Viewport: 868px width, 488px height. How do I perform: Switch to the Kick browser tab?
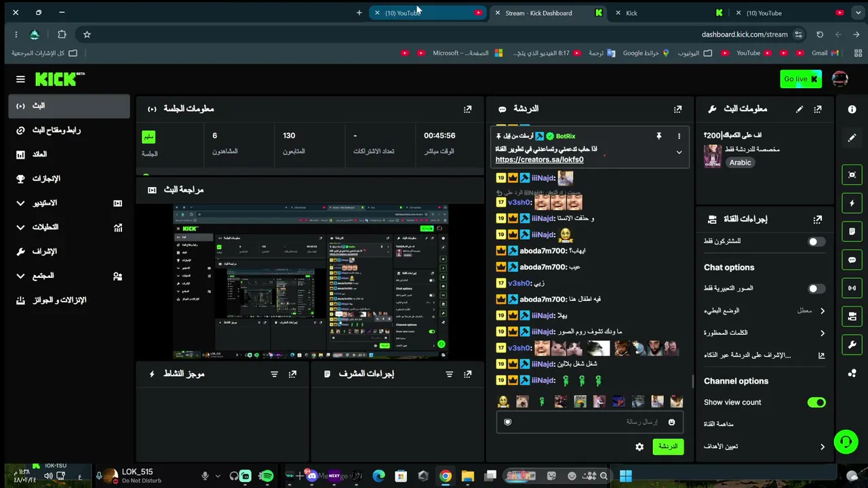669,13
